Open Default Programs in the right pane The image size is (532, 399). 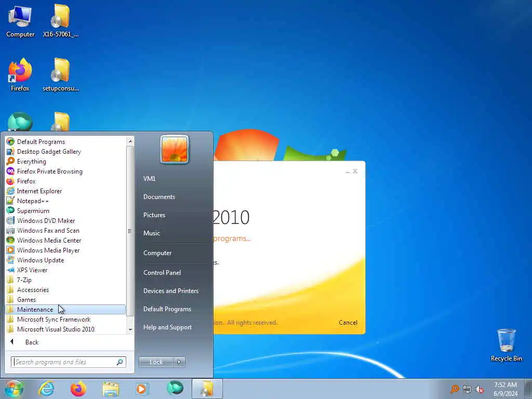click(167, 309)
